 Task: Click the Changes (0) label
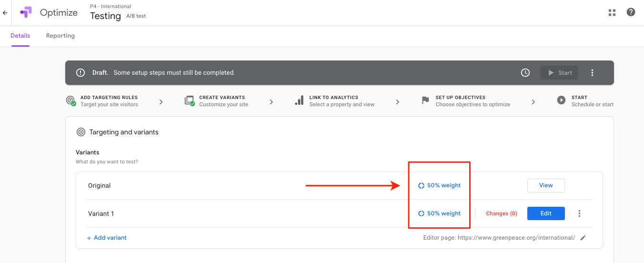[x=502, y=213]
